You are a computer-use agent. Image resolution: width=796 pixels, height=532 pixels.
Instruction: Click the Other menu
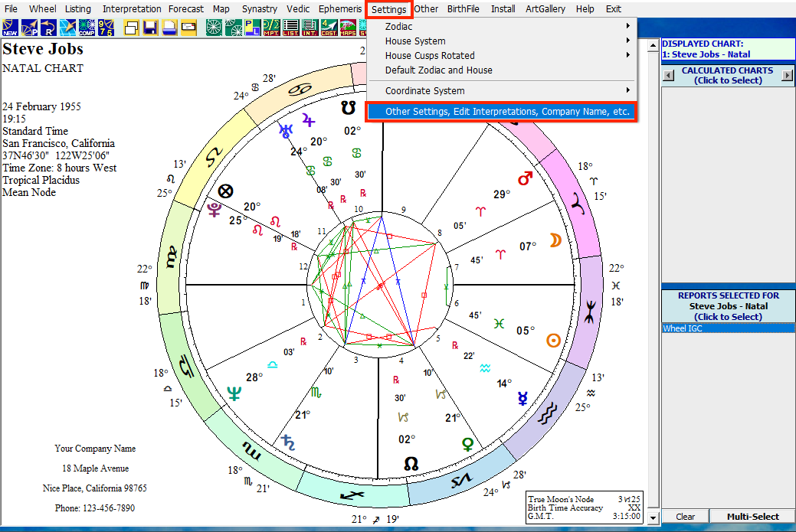[x=426, y=9]
